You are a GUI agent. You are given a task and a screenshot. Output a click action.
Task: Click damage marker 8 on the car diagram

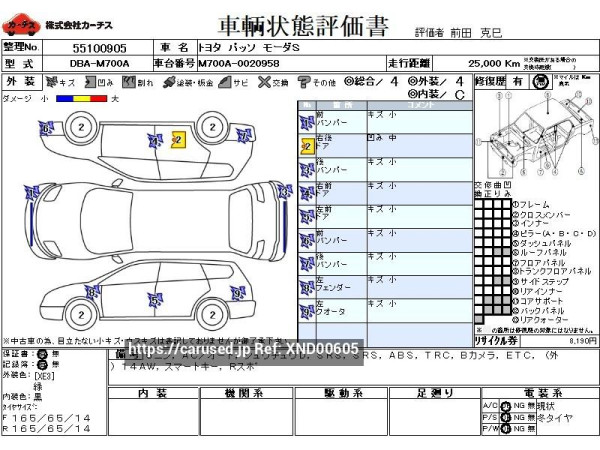click(92, 293)
